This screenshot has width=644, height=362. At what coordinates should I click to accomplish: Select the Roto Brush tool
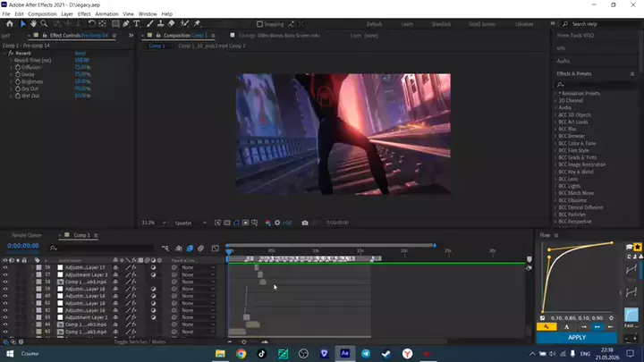click(x=185, y=24)
